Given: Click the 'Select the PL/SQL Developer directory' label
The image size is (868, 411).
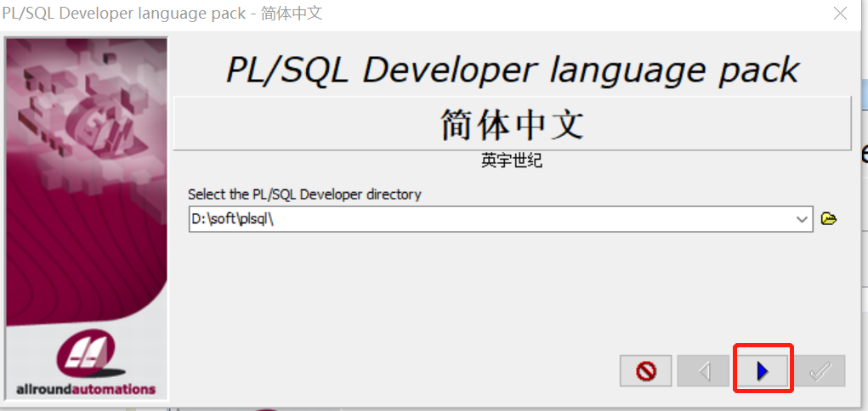Looking at the screenshot, I should (x=304, y=194).
